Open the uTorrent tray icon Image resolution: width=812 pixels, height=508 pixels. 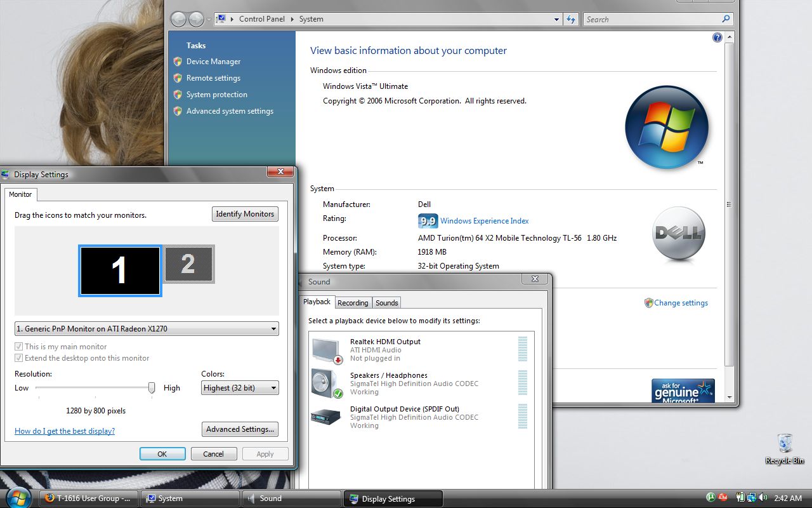click(x=710, y=498)
